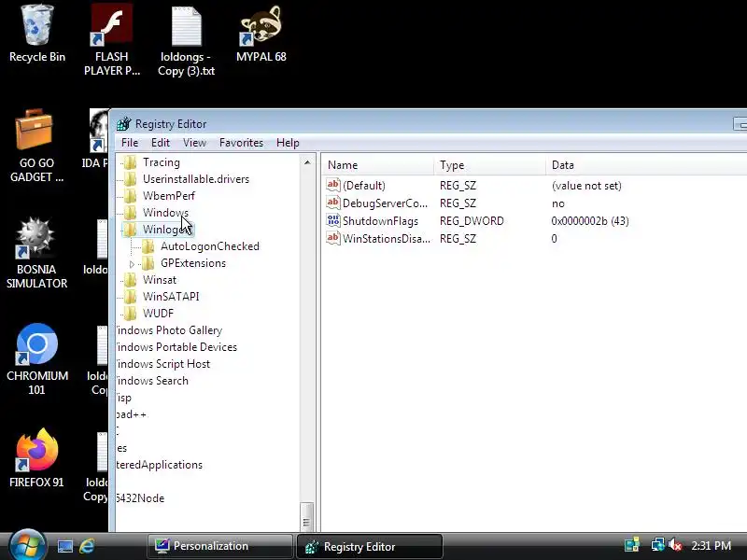Viewport: 747px width, 560px height.
Task: Click the DebugServerCo... string value icon
Action: (x=333, y=203)
